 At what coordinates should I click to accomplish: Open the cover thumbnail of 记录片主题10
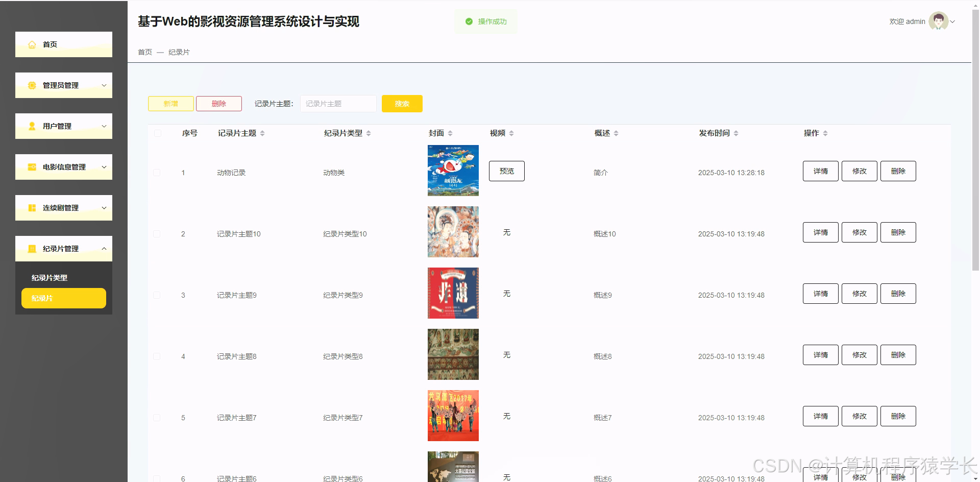(453, 231)
